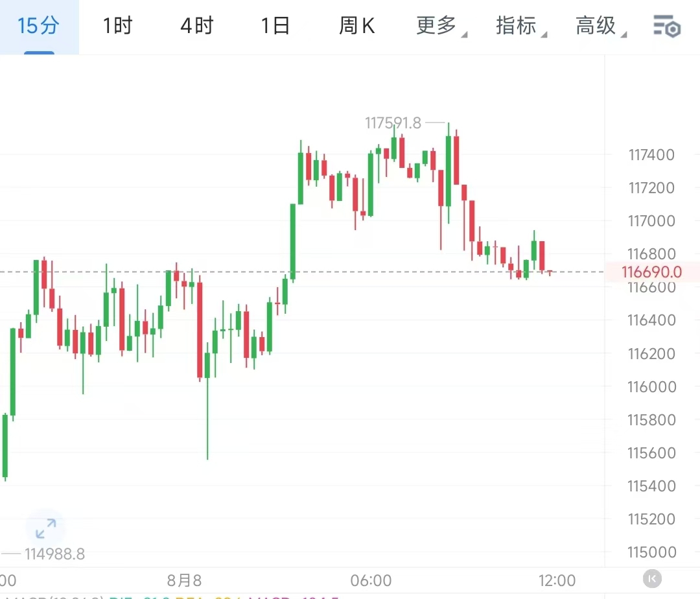Switch to the 4时 timeframe

pos(197,27)
